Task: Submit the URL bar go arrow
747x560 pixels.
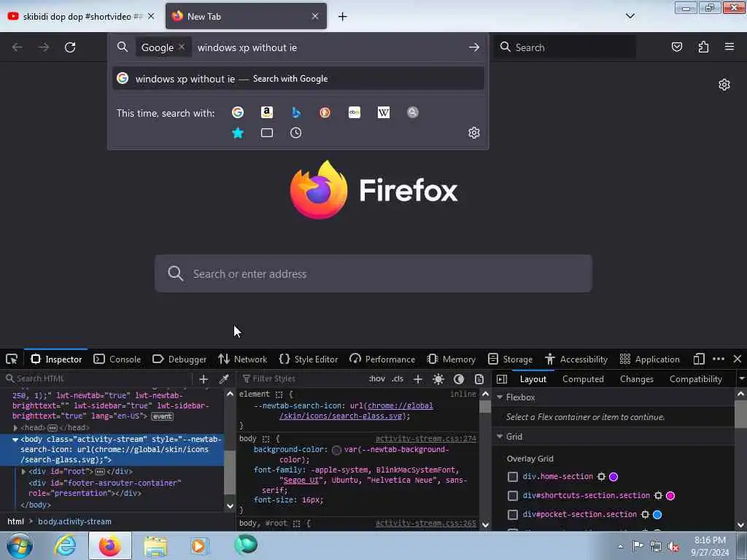Action: [473, 47]
